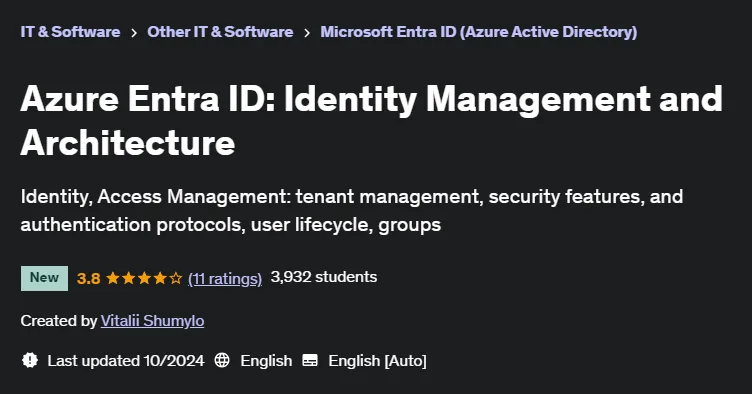Open Other IT & Software breadcrumb link
Viewport: 752px width, 394px height.
(220, 32)
